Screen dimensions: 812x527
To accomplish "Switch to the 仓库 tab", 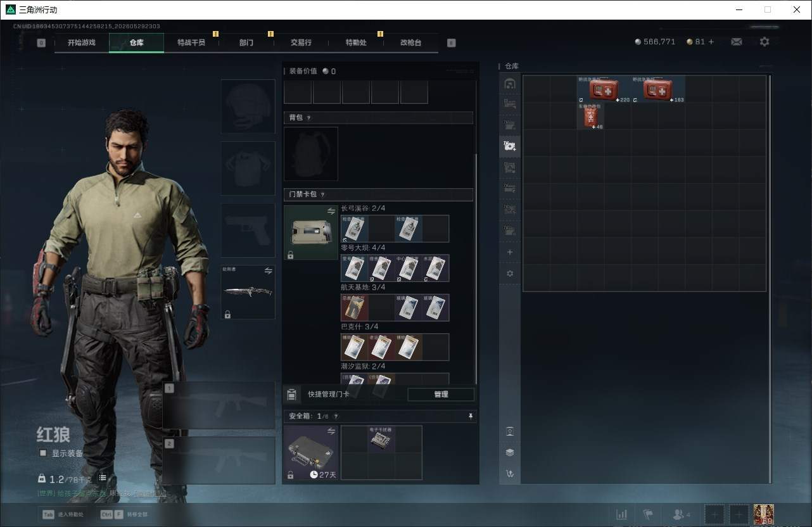I will point(136,42).
